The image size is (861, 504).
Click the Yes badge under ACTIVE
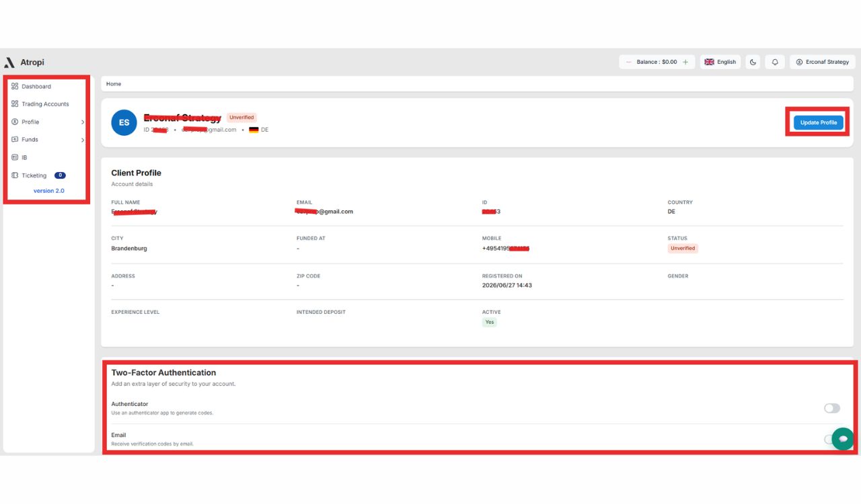pyautogui.click(x=490, y=322)
